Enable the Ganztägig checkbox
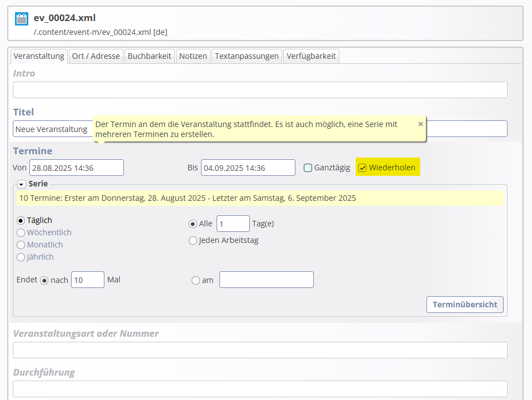The height and width of the screenshot is (400, 532). pyautogui.click(x=308, y=168)
